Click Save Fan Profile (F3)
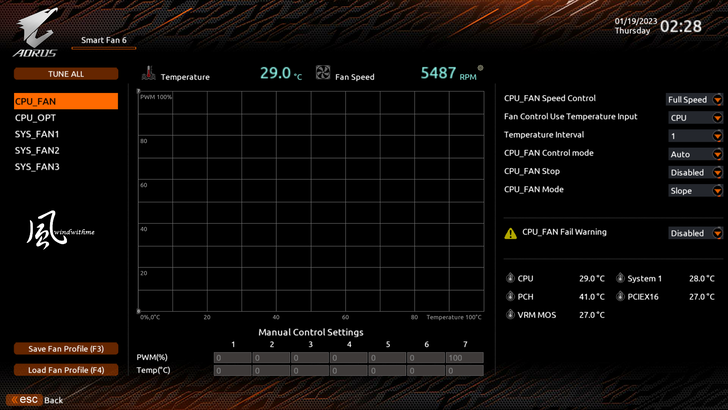The height and width of the screenshot is (410, 728). (x=66, y=349)
